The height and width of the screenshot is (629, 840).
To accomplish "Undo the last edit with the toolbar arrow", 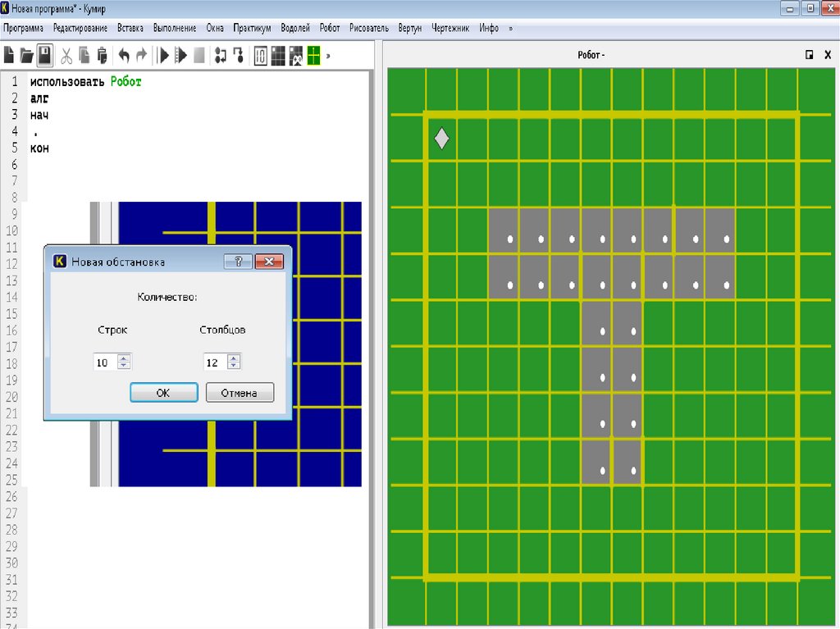I will 124,56.
